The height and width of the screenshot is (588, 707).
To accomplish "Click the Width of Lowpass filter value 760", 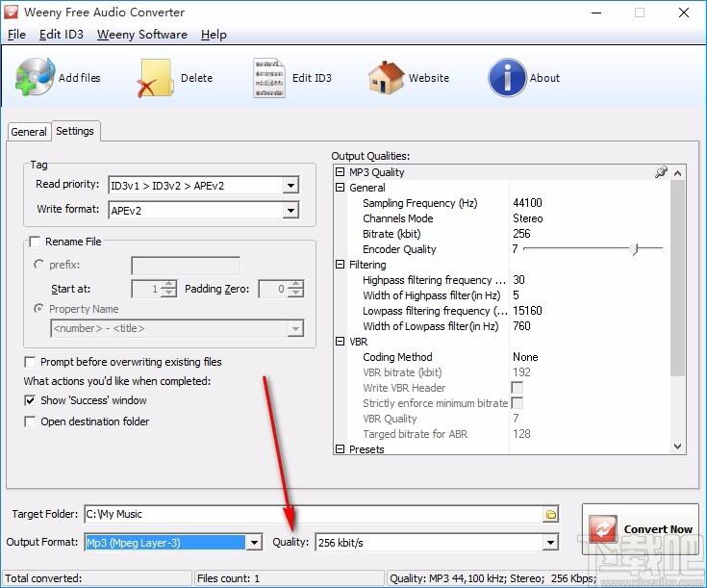I will coord(521,326).
